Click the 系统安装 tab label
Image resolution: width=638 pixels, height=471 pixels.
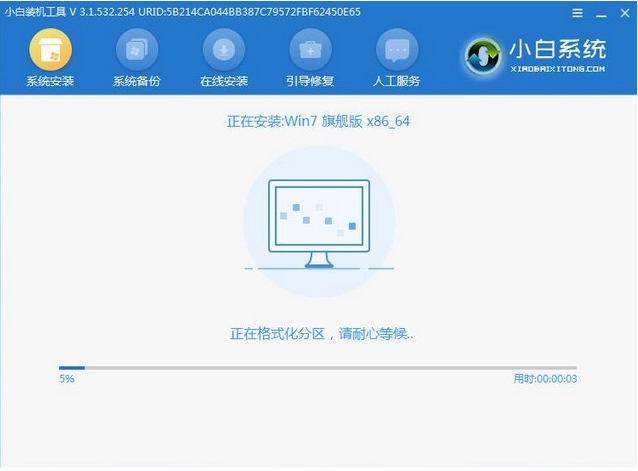(50, 81)
